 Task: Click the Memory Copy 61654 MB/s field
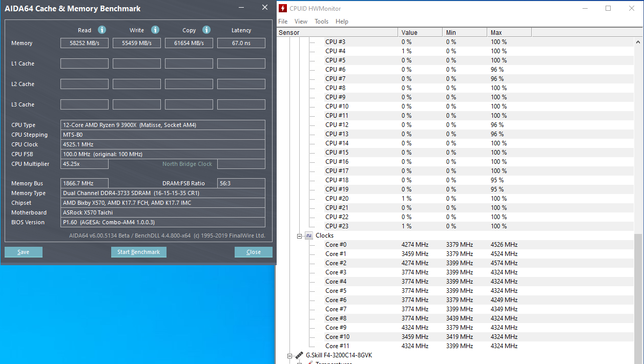coord(189,43)
